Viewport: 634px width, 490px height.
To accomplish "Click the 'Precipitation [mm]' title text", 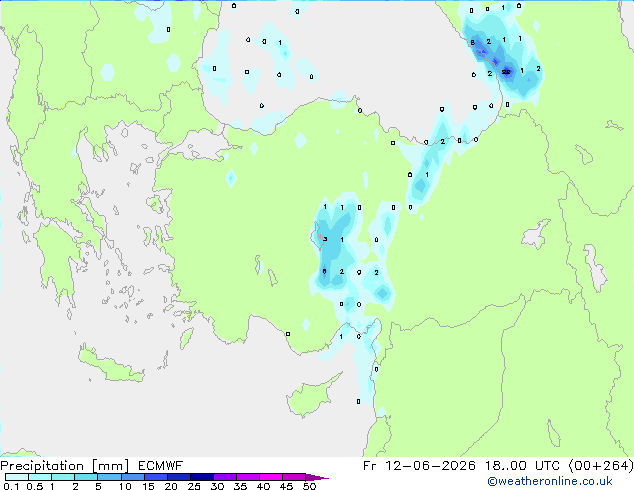I will coord(65,466).
